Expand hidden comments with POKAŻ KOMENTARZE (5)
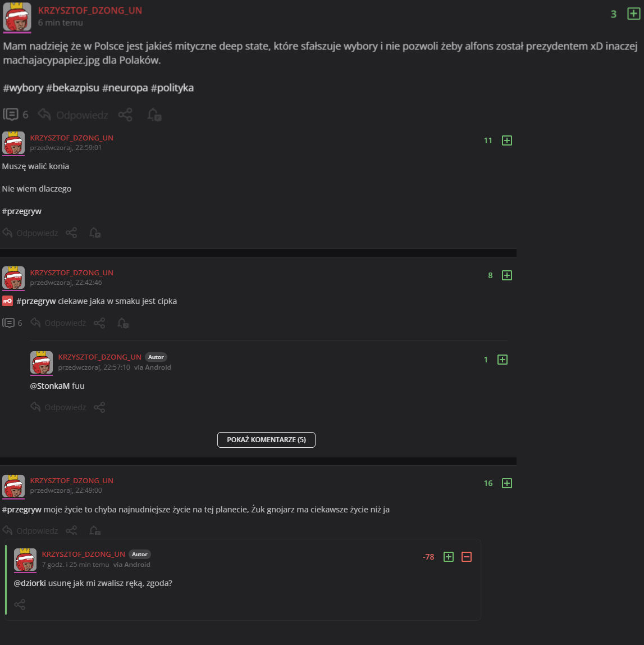Image resolution: width=644 pixels, height=645 pixels. click(266, 440)
